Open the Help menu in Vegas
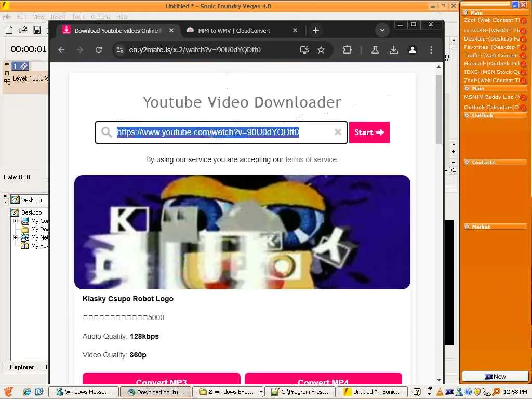This screenshot has width=532, height=399. point(122,17)
